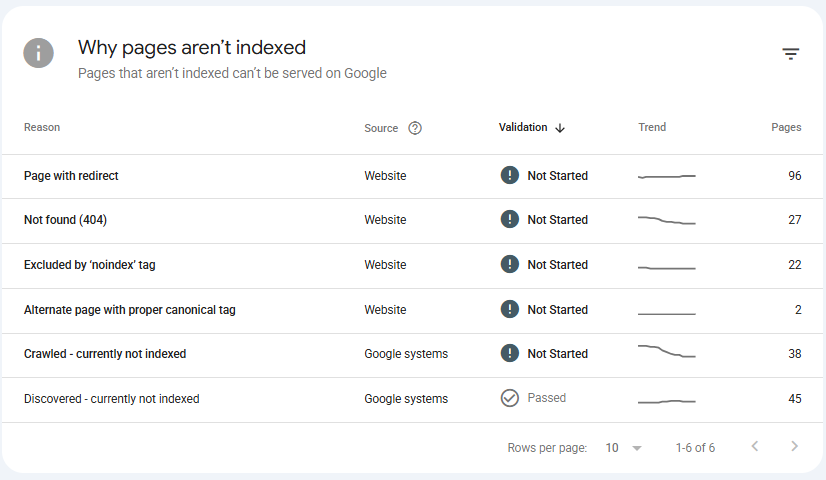Click Not Started text in Excluded by 'noindex' row
Viewport: 826px width, 480px height.
tap(557, 265)
